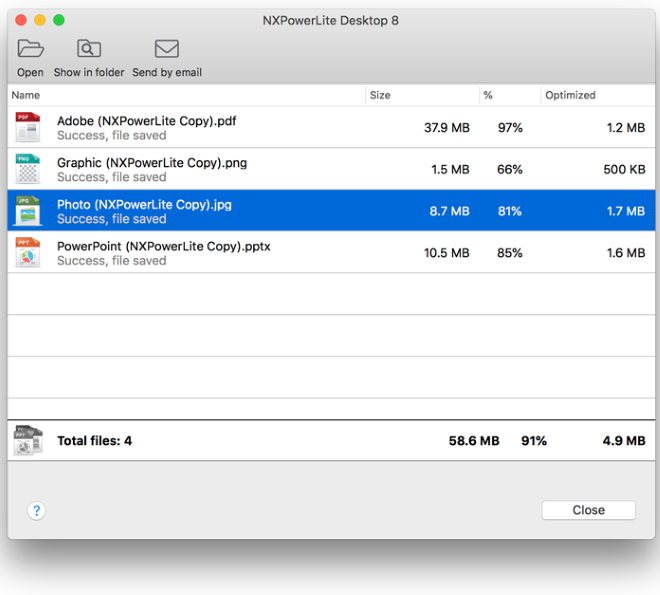660x595 pixels.
Task: Click the 85% reduction value
Action: (x=510, y=252)
